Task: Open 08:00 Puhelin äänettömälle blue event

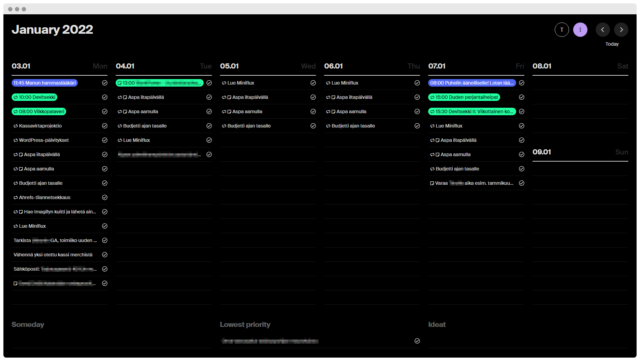Action: 472,83
